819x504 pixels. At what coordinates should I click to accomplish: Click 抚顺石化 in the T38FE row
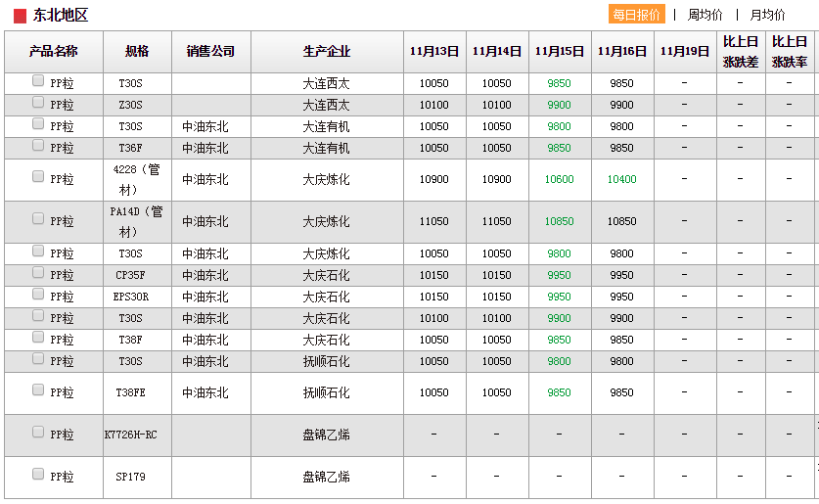click(x=327, y=392)
